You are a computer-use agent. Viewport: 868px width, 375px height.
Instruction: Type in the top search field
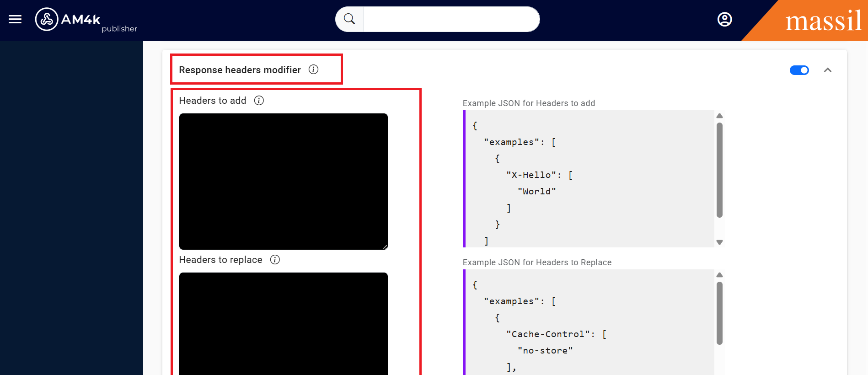point(450,19)
